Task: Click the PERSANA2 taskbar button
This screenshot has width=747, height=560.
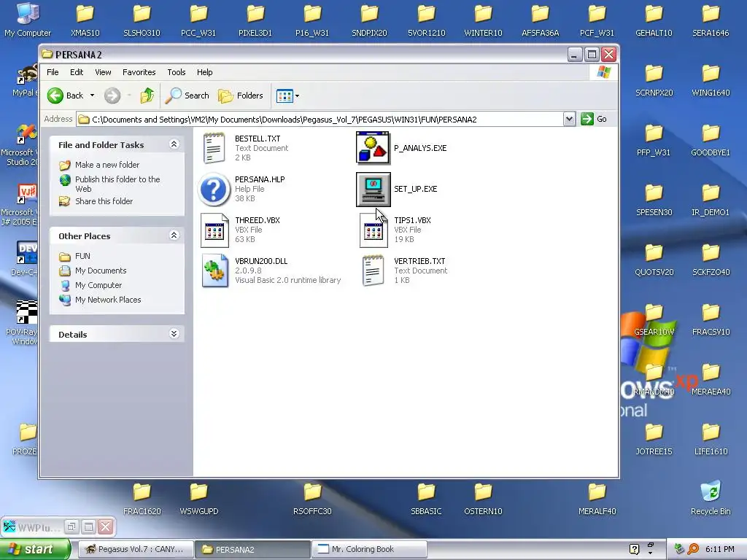Action: pyautogui.click(x=252, y=550)
